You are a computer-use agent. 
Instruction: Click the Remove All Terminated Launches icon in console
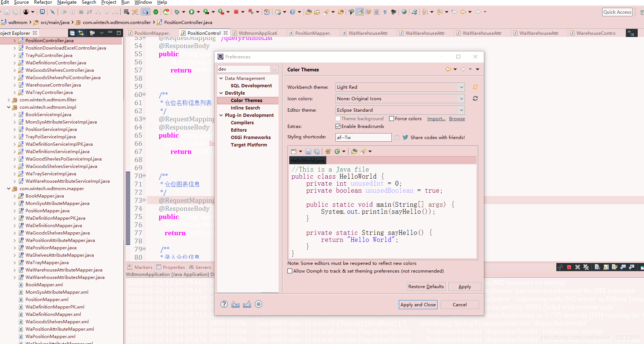point(586,267)
